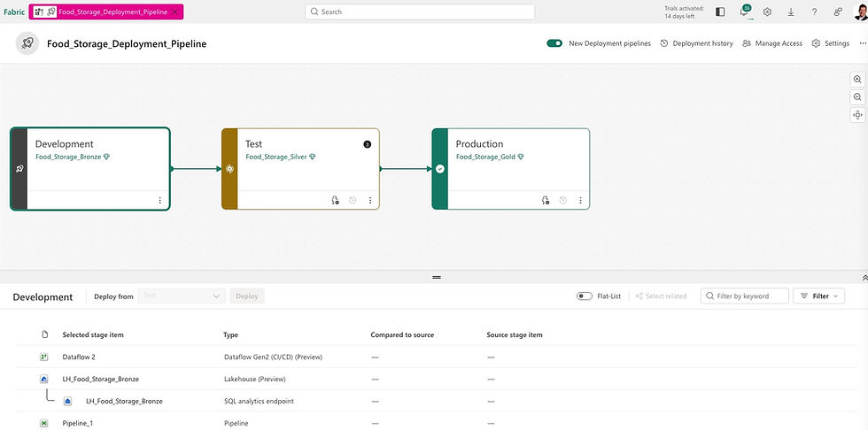
Task: Click the SQL analytics endpoint type cell
Action: click(x=258, y=402)
